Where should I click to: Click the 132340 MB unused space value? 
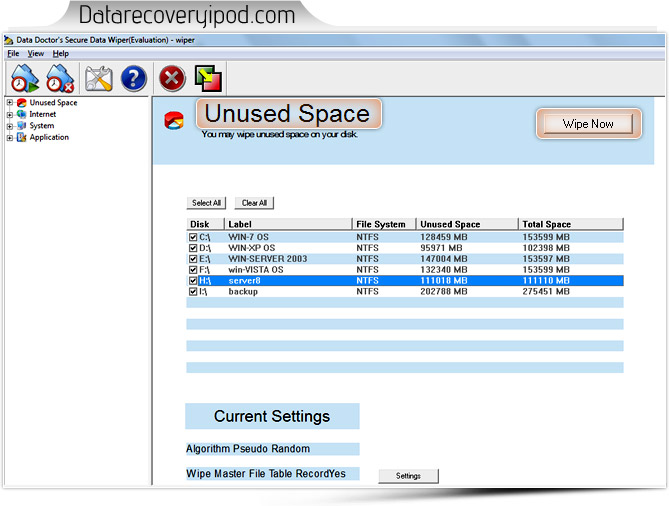pos(444,270)
